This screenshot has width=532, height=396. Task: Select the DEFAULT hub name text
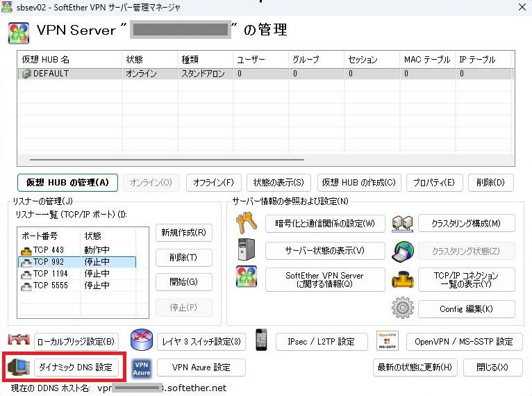point(51,74)
